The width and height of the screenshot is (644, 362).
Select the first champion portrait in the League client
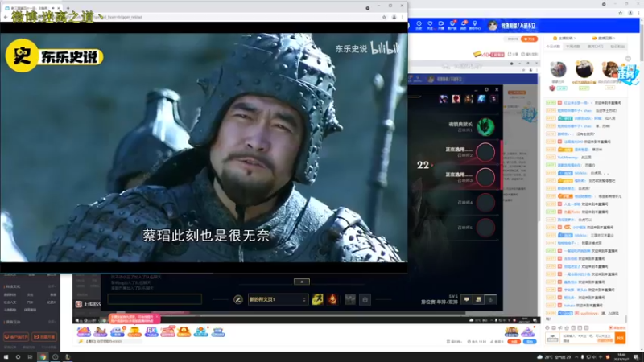point(444,98)
